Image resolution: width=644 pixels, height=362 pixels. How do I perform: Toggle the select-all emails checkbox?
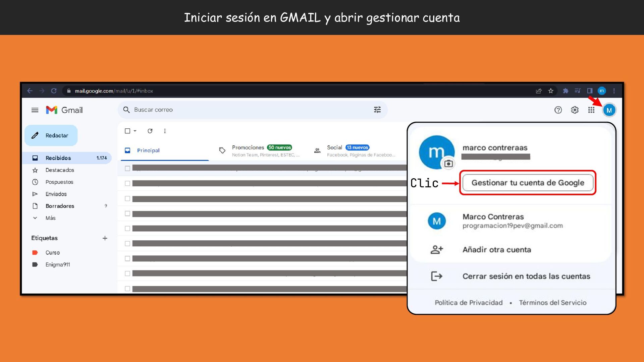[x=127, y=131]
